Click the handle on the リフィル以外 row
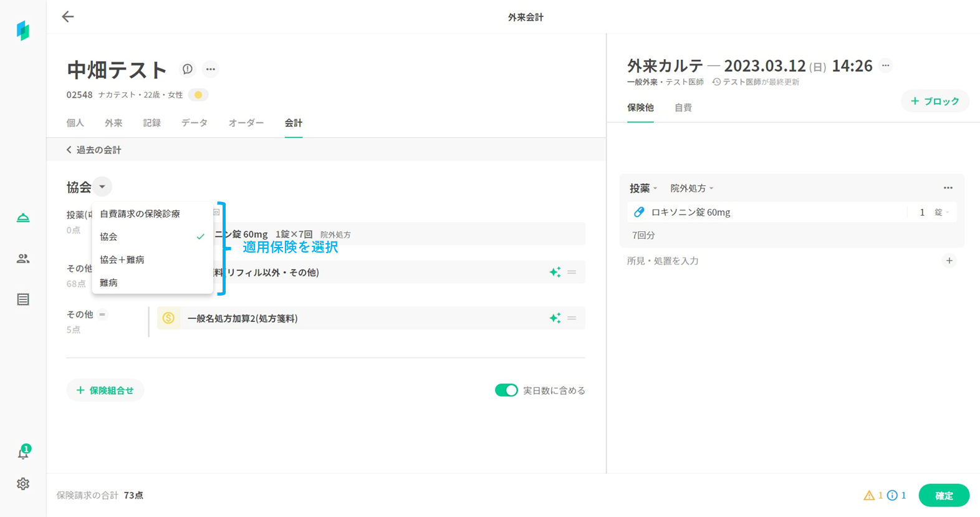The width and height of the screenshot is (980, 517). [x=572, y=272]
